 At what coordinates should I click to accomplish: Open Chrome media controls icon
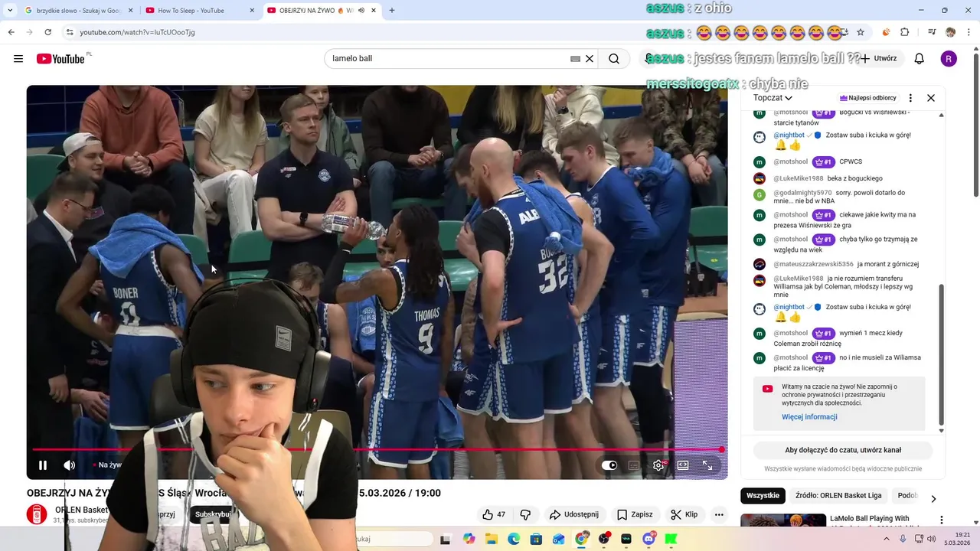click(932, 32)
